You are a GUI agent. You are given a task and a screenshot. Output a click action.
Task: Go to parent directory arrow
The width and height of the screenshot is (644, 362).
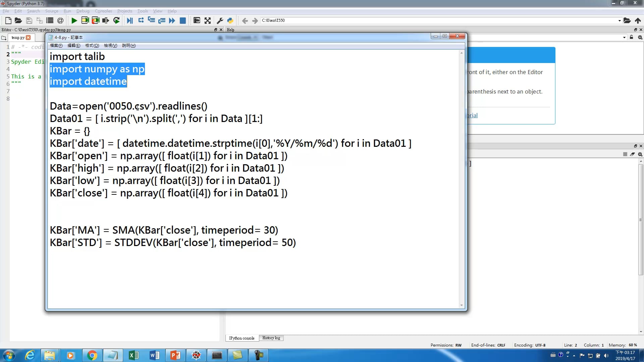coord(638,20)
